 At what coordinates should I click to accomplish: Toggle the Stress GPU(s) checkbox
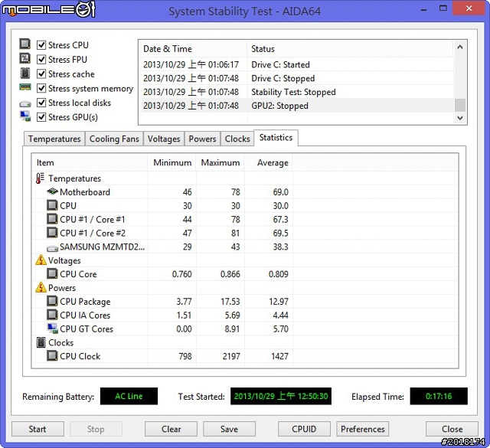pyautogui.click(x=41, y=117)
